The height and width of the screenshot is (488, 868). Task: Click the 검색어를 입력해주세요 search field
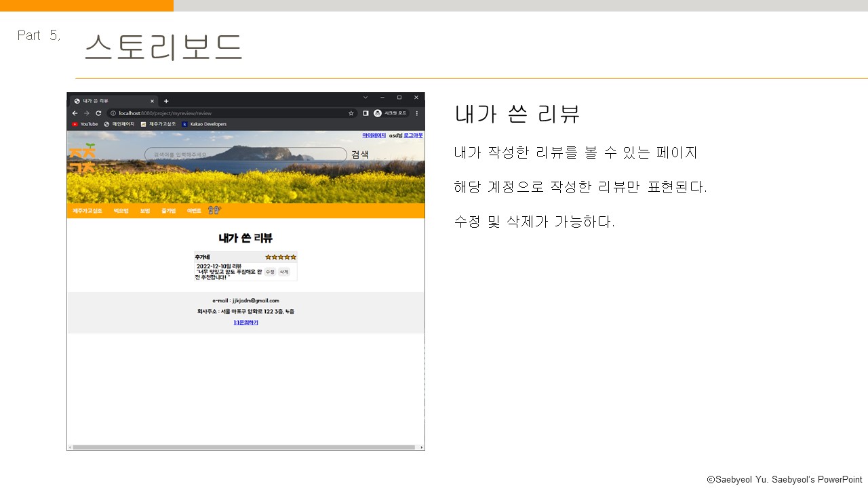[245, 155]
